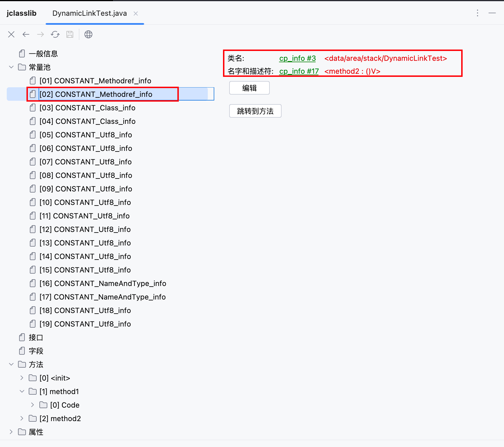This screenshot has height=447, width=504.
Task: Click the 名字和描述符: label
Action: point(251,71)
